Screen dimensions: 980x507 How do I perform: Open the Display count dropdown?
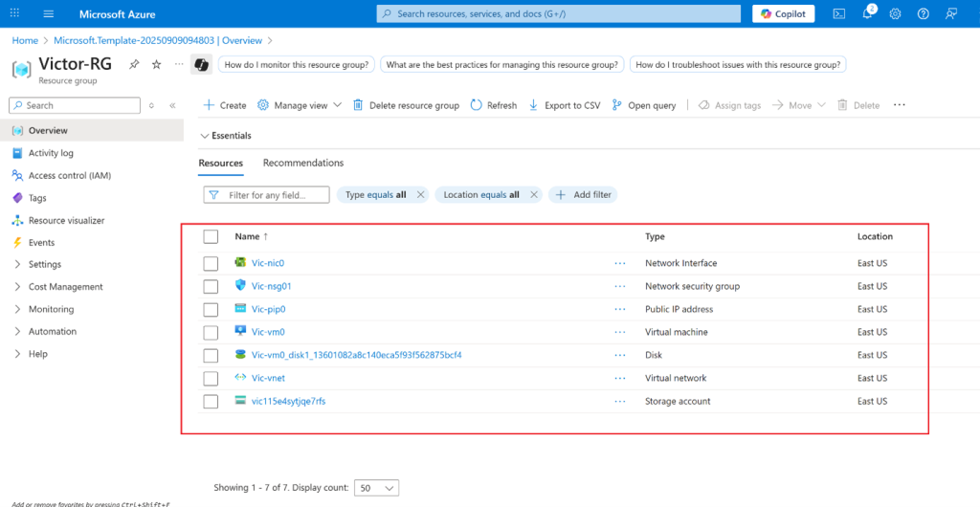376,488
